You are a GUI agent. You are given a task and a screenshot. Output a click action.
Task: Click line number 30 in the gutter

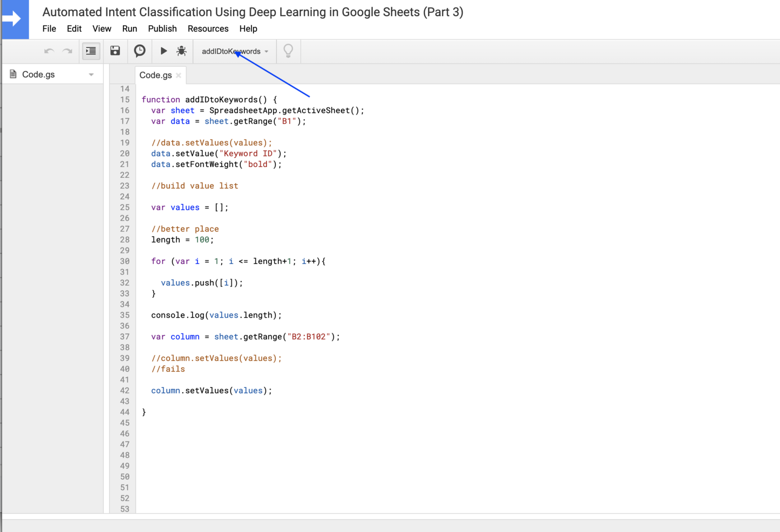pyautogui.click(x=124, y=261)
